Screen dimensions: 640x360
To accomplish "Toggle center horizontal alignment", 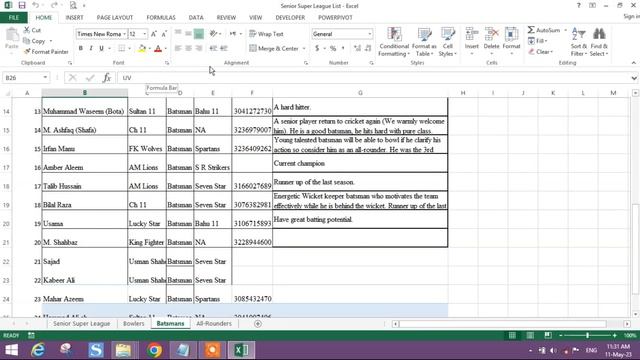I will click(188, 48).
